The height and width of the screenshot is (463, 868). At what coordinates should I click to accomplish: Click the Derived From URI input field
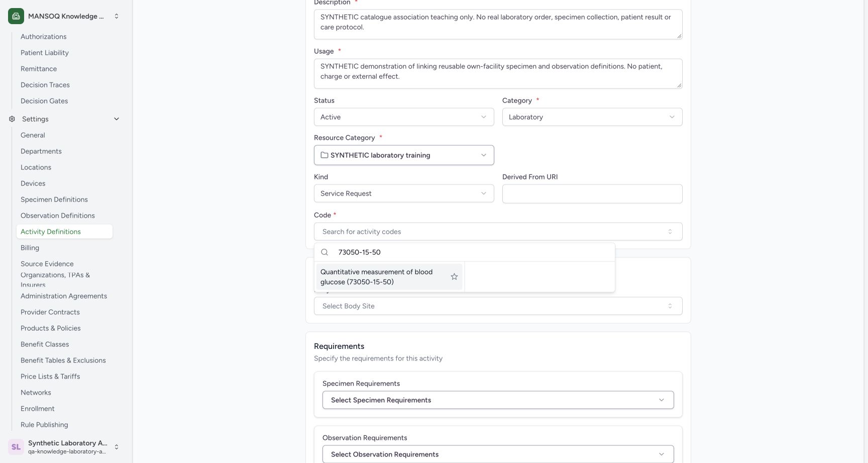[592, 194]
